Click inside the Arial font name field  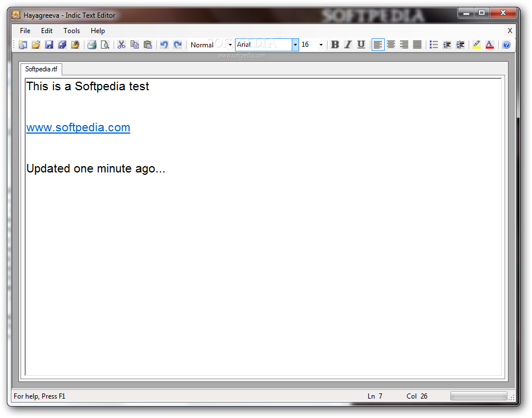pos(264,45)
